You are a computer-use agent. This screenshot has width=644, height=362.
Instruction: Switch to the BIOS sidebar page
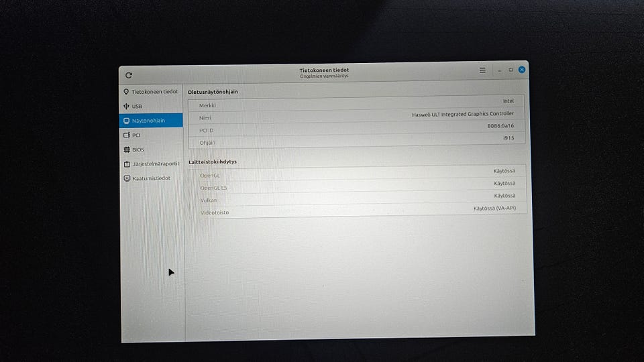151,149
